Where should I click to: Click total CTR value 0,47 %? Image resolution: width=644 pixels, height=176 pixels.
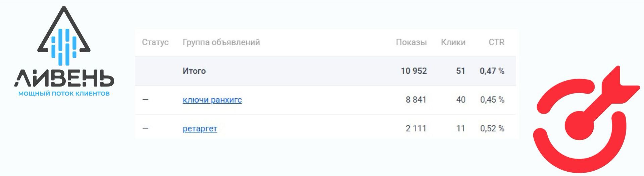click(x=492, y=71)
